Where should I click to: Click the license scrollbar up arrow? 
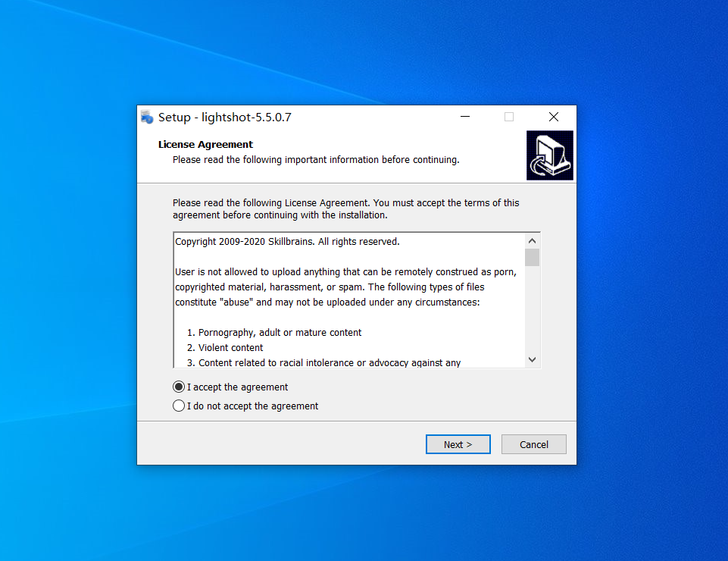(532, 241)
